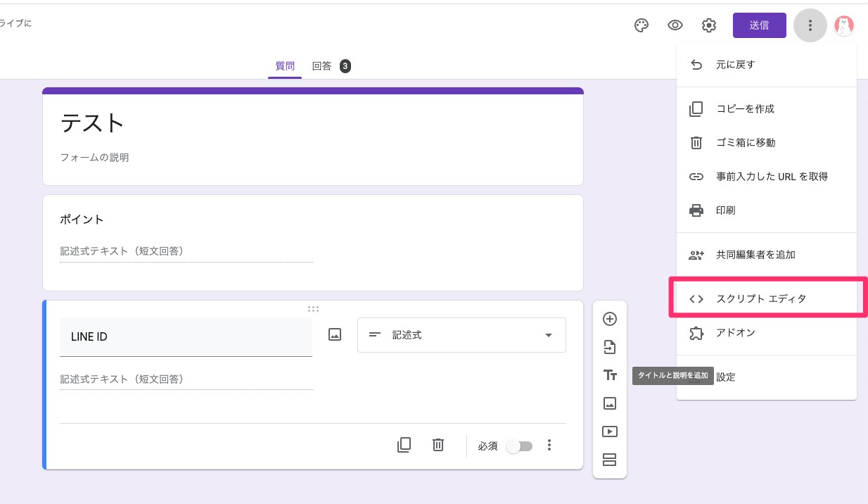This screenshot has width=868, height=504.
Task: Add a video from the side toolbar
Action: [x=610, y=431]
